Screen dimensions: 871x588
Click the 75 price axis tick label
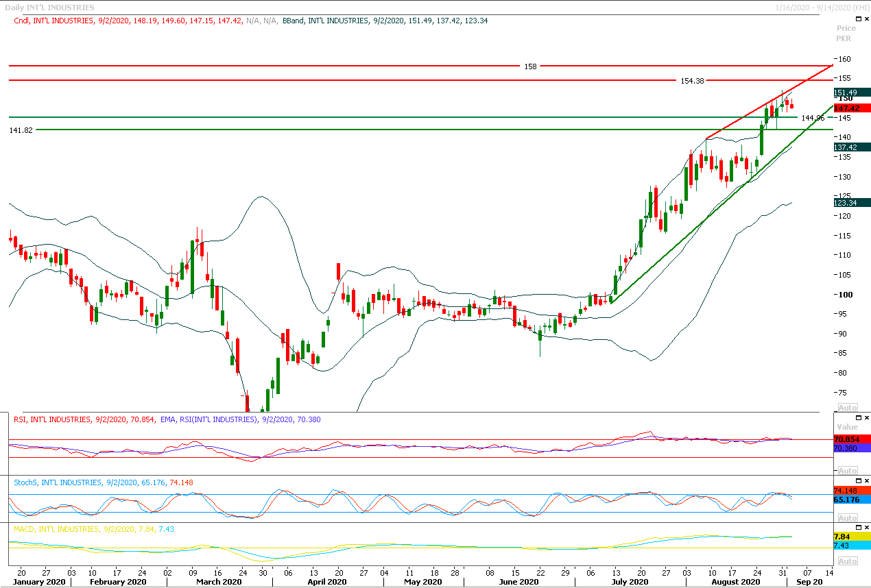842,393
